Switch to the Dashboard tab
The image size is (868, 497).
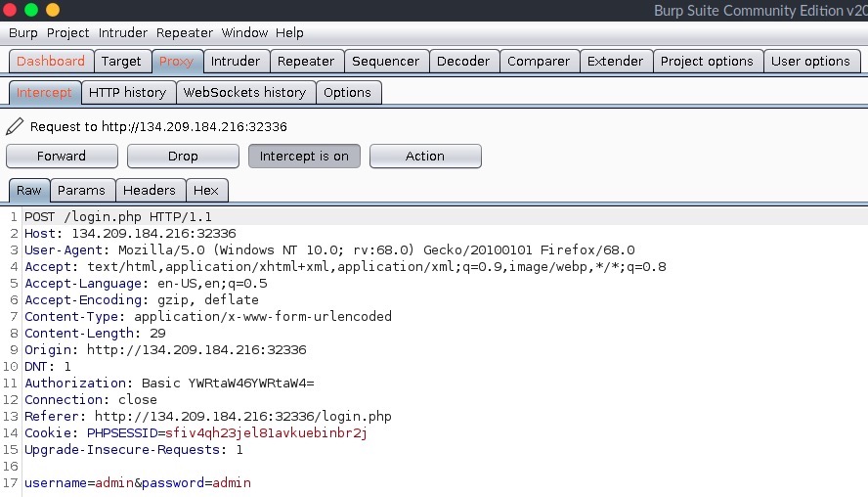tap(51, 61)
